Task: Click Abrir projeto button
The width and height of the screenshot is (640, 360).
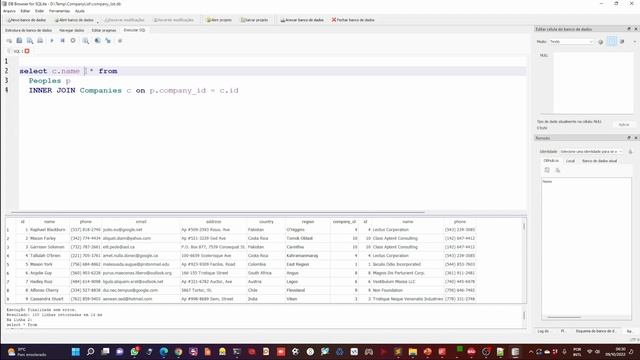Action: point(219,20)
